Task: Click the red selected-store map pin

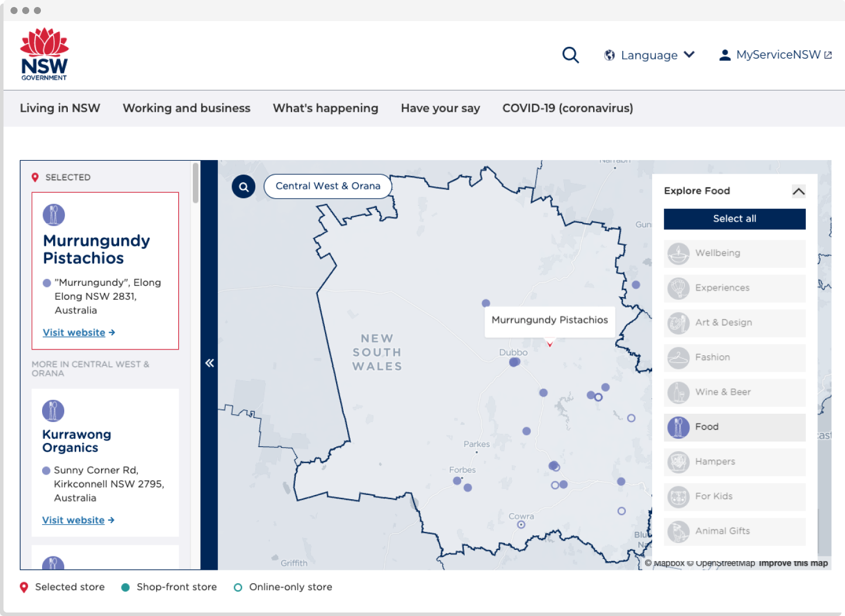Action: 549,344
